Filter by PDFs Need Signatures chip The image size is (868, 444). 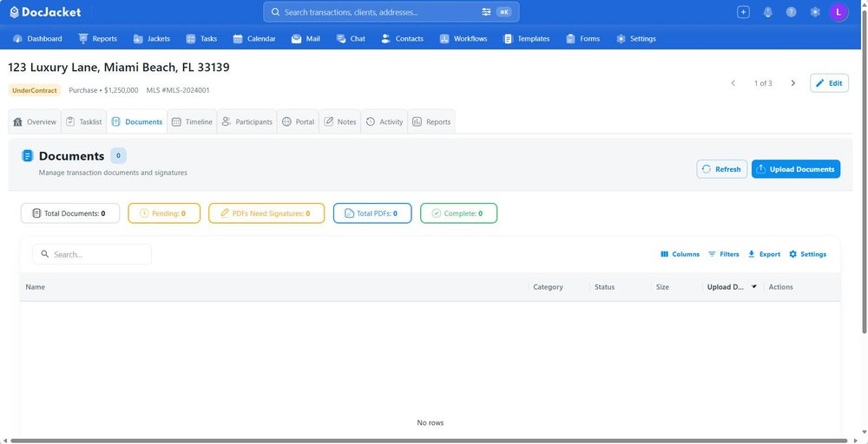point(266,212)
